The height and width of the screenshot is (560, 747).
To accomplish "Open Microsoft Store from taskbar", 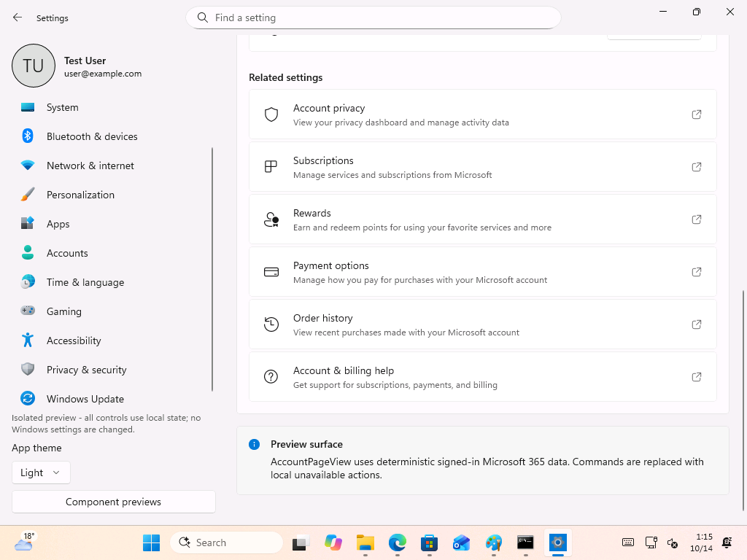I will coord(429,542).
